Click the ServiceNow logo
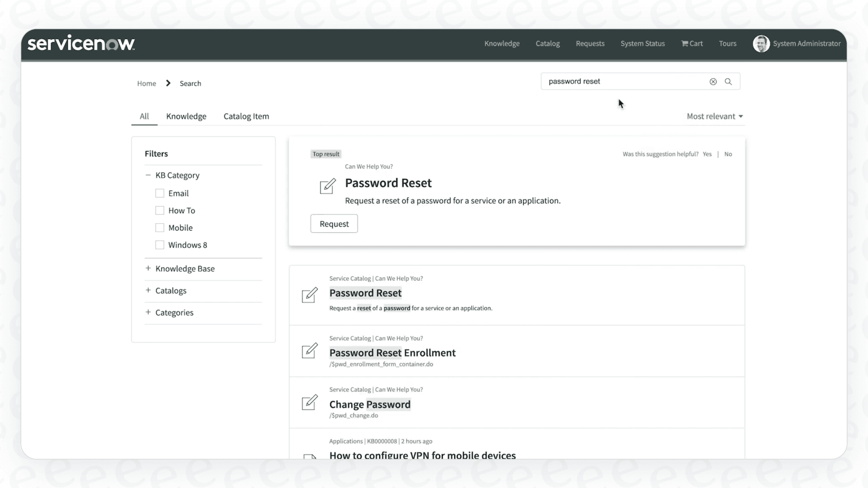 coord(81,43)
